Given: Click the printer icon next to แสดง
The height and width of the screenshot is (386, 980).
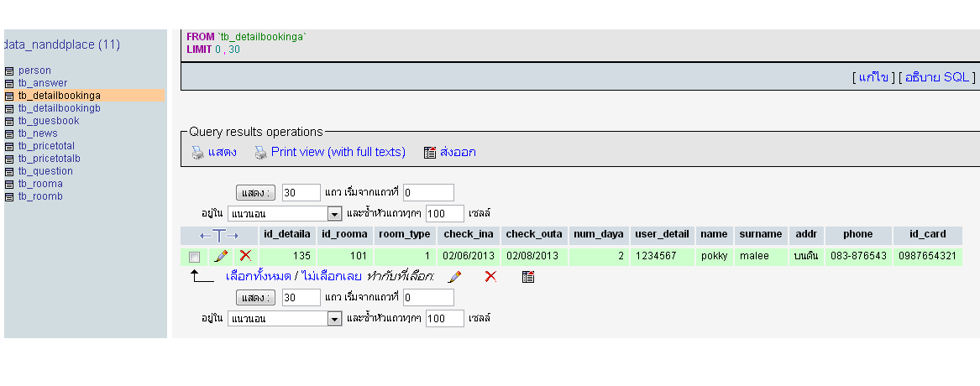Looking at the screenshot, I should (197, 153).
